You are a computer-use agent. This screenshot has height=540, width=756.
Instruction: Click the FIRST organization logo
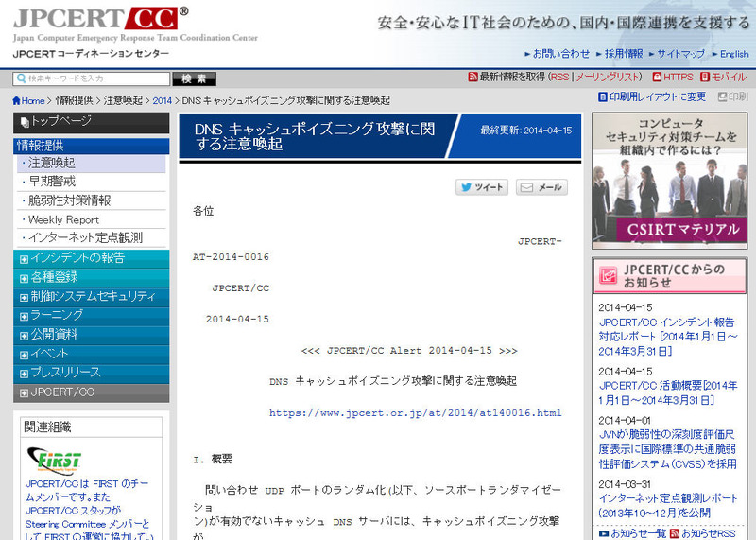pos(55,462)
